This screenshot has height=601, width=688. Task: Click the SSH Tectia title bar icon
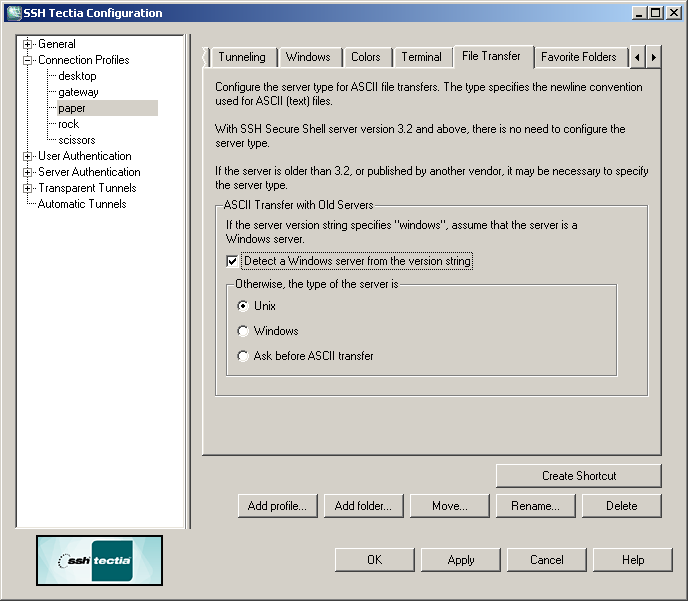pos(14,13)
